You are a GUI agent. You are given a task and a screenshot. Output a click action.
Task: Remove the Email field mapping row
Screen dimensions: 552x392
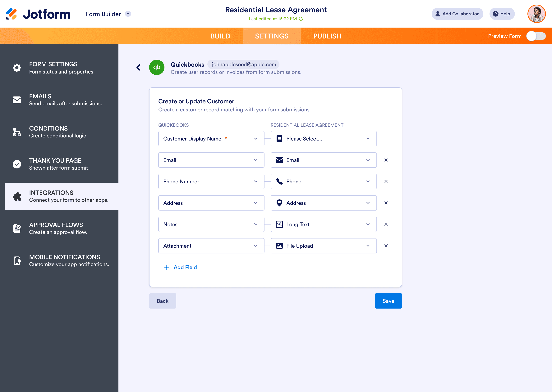pos(386,160)
